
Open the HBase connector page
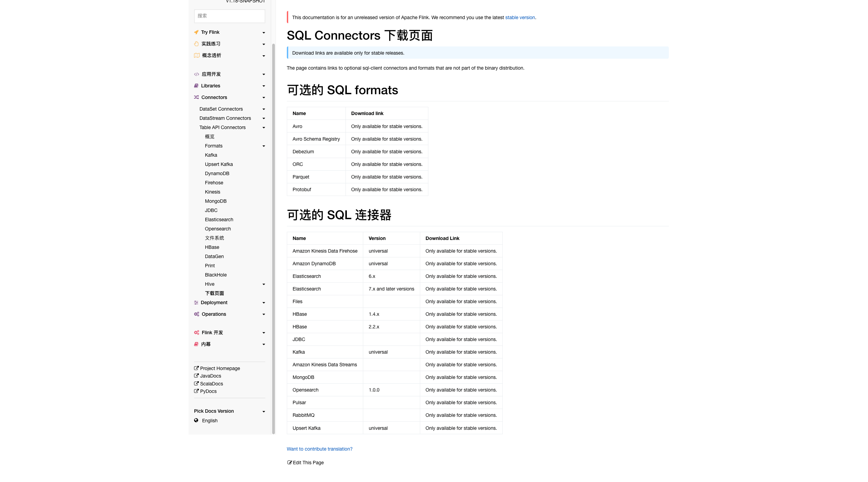pyautogui.click(x=212, y=247)
